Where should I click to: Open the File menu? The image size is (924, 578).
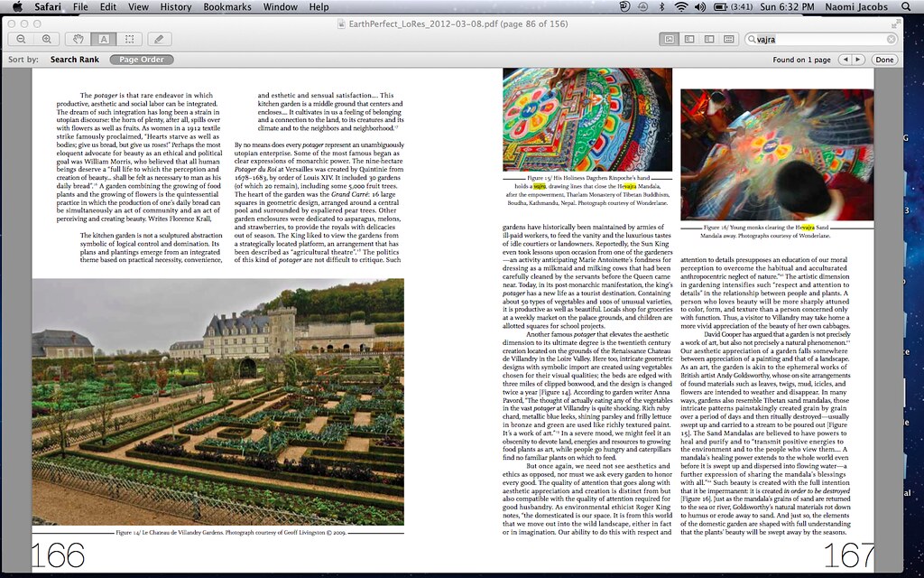(x=80, y=7)
